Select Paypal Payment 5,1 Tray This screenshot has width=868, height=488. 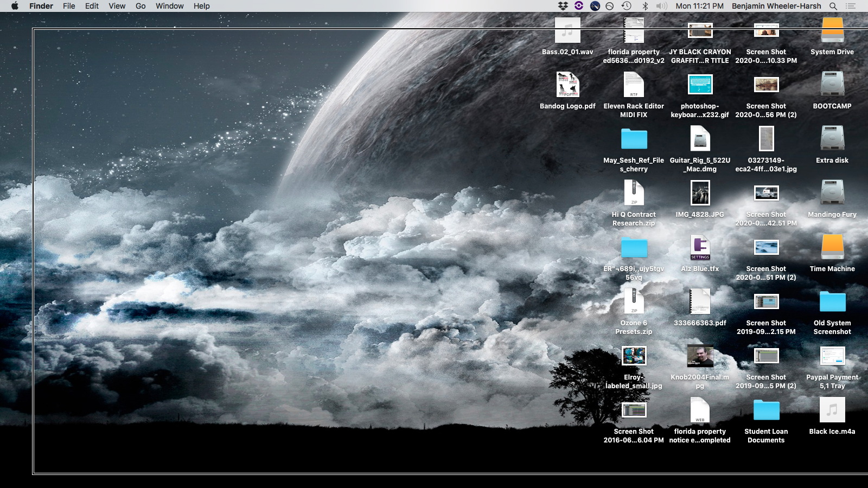tap(832, 356)
